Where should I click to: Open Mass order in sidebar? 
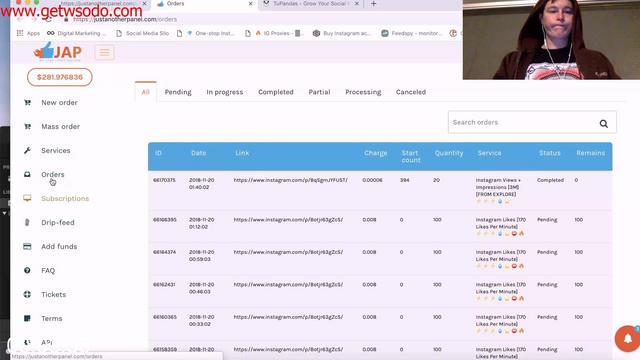click(60, 127)
